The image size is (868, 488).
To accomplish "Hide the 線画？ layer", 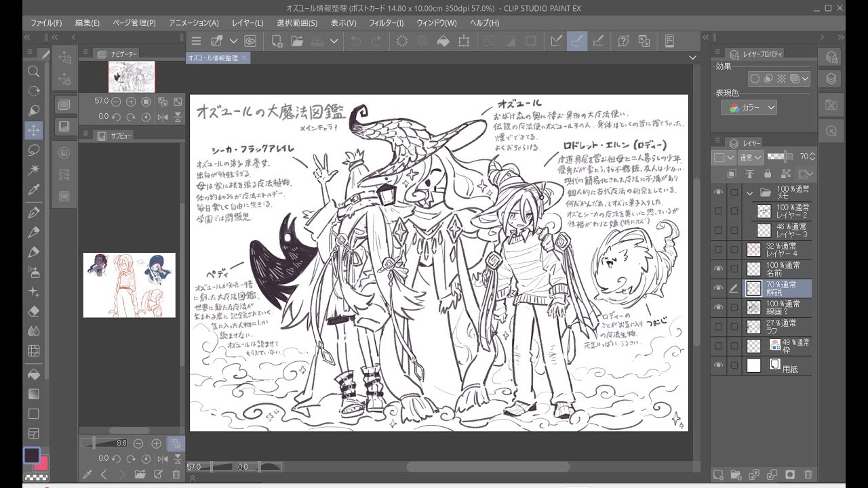I will tap(719, 307).
